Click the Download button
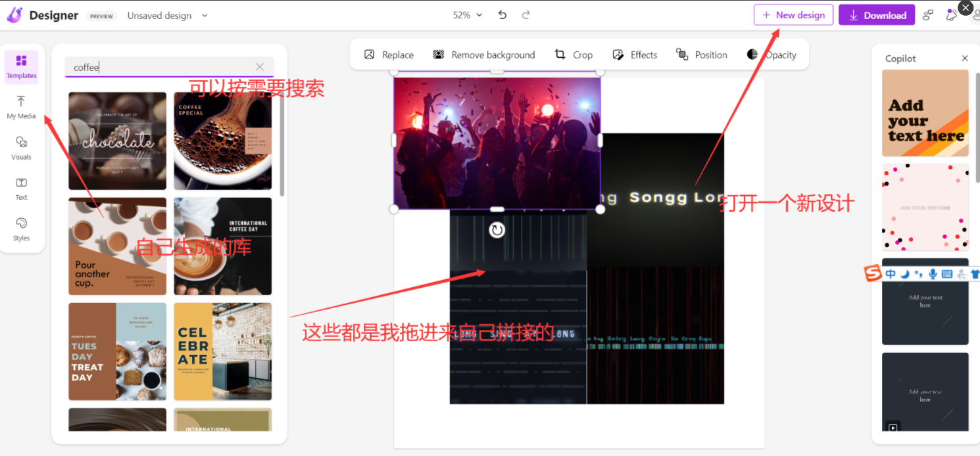This screenshot has width=980, height=456. tap(877, 14)
